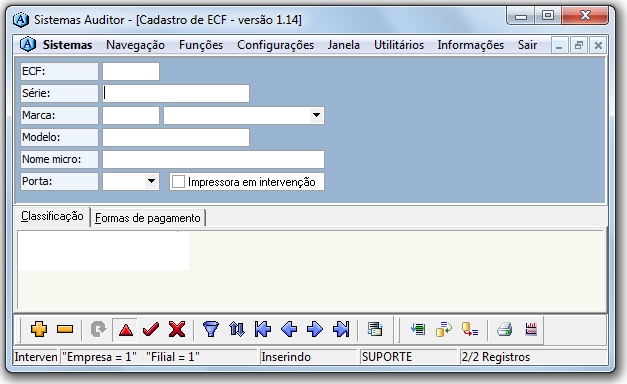Open the Funções menu

pos(201,45)
